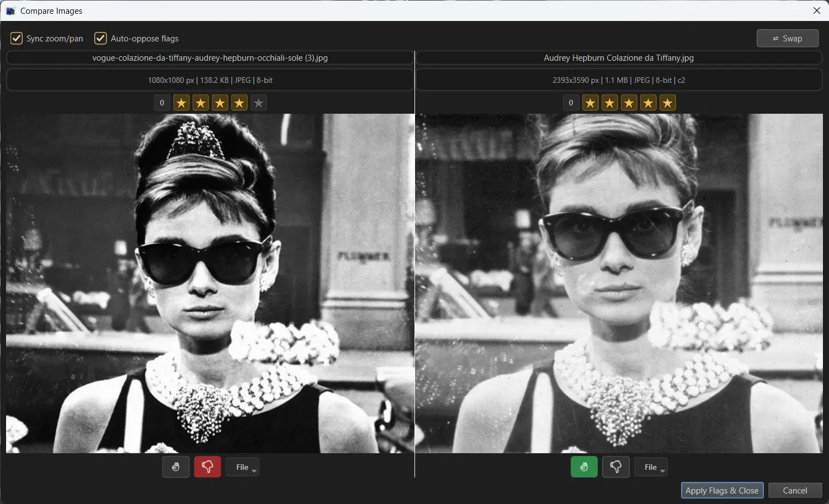Image resolution: width=829 pixels, height=504 pixels.
Task: Reset the left image rating to zero
Action: 162,103
